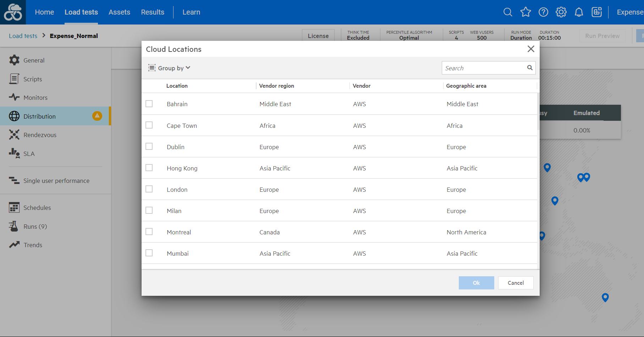Enable the Montreal location checkbox
Viewport: 644px width, 337px height.
(x=149, y=232)
